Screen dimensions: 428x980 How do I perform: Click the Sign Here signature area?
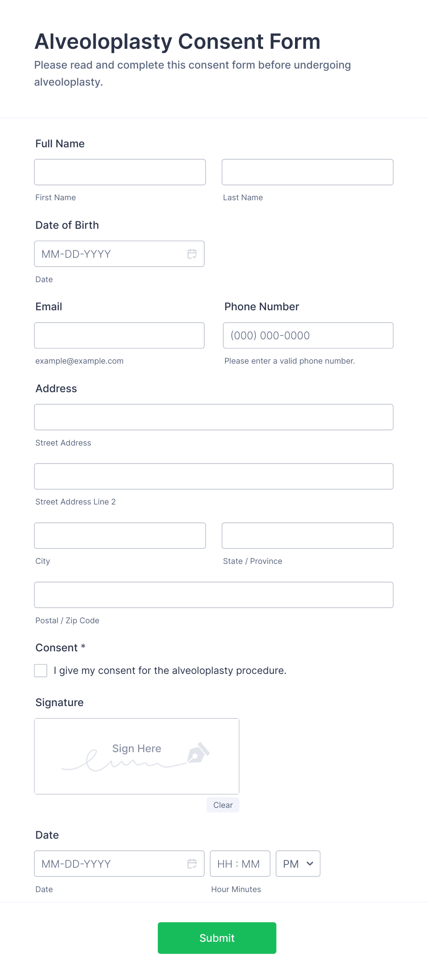[x=137, y=756]
